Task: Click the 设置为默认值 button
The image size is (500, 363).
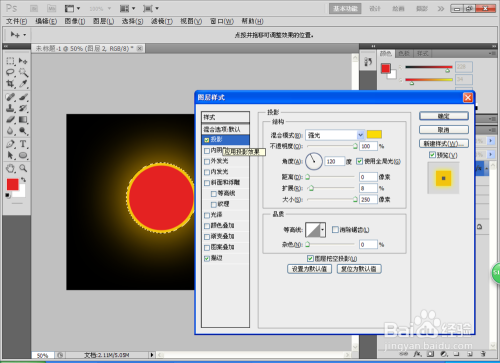Action: coord(309,269)
